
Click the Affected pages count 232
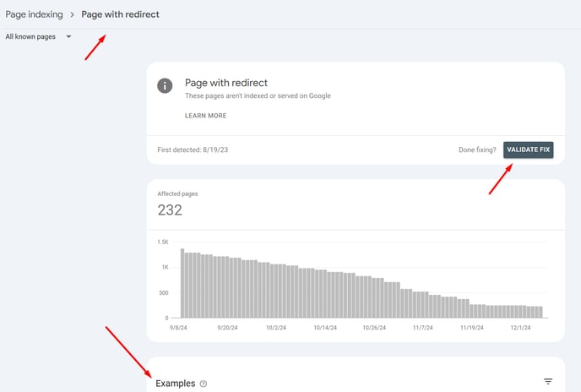click(170, 210)
